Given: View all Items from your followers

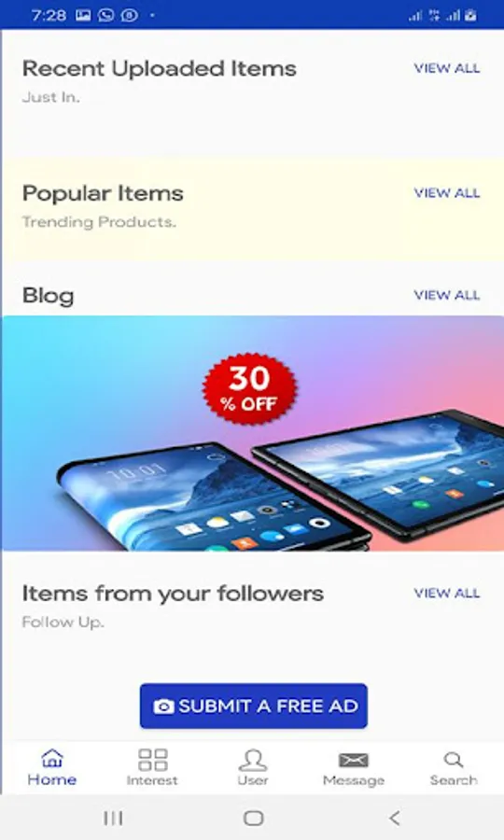Looking at the screenshot, I should 447,593.
